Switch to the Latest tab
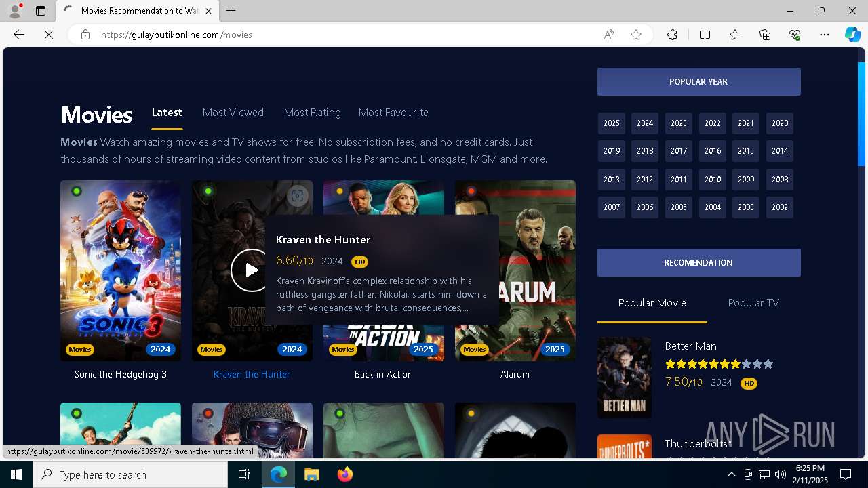Image resolution: width=868 pixels, height=488 pixels. [x=167, y=113]
